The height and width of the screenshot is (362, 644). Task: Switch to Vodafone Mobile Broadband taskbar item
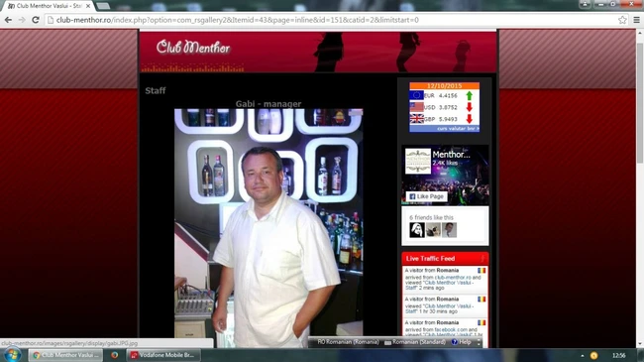tap(163, 355)
